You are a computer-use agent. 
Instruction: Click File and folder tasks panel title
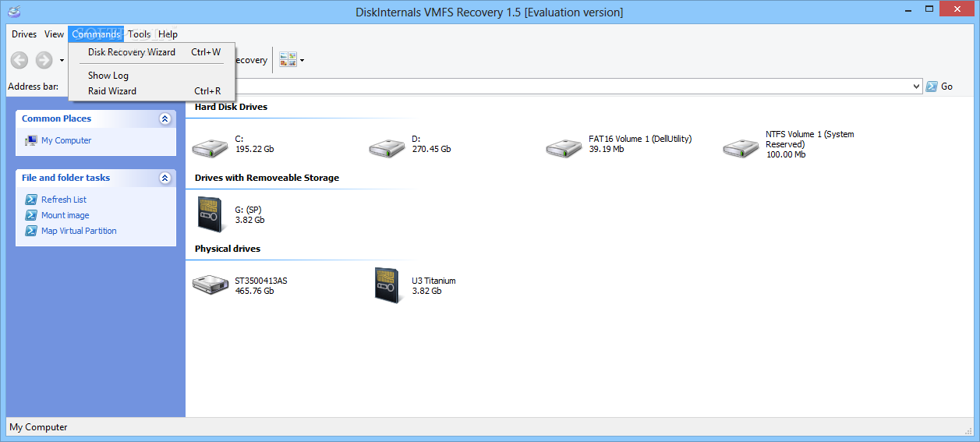click(x=65, y=178)
